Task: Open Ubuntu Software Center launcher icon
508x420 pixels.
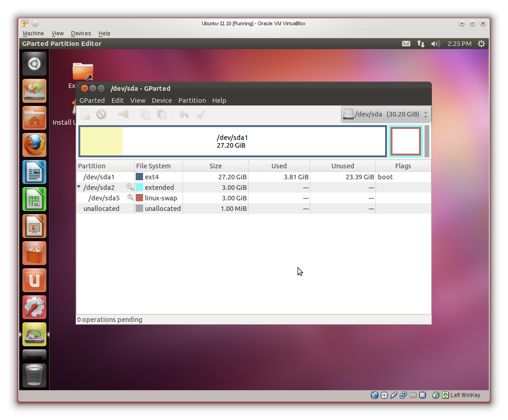Action: pos(34,253)
